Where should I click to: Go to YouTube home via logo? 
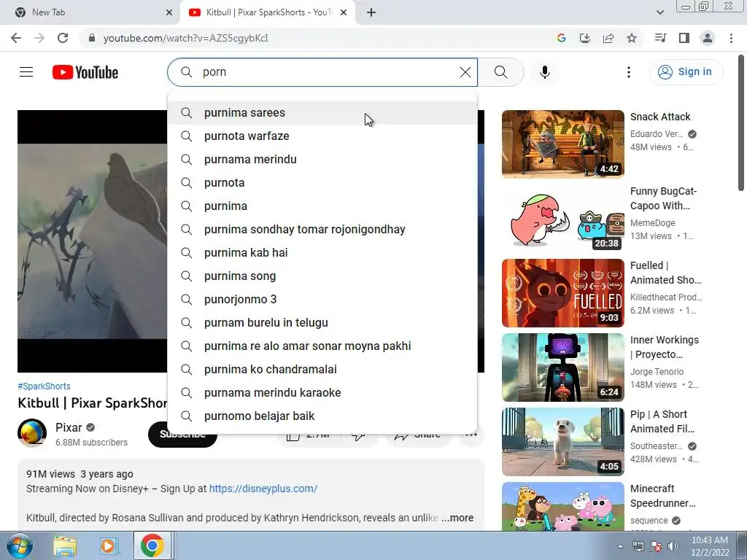point(85,72)
